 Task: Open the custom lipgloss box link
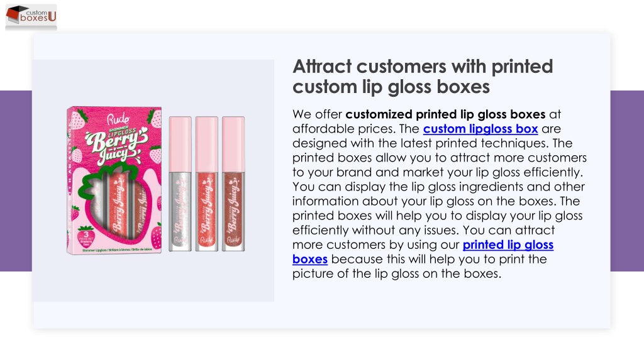pyautogui.click(x=480, y=129)
